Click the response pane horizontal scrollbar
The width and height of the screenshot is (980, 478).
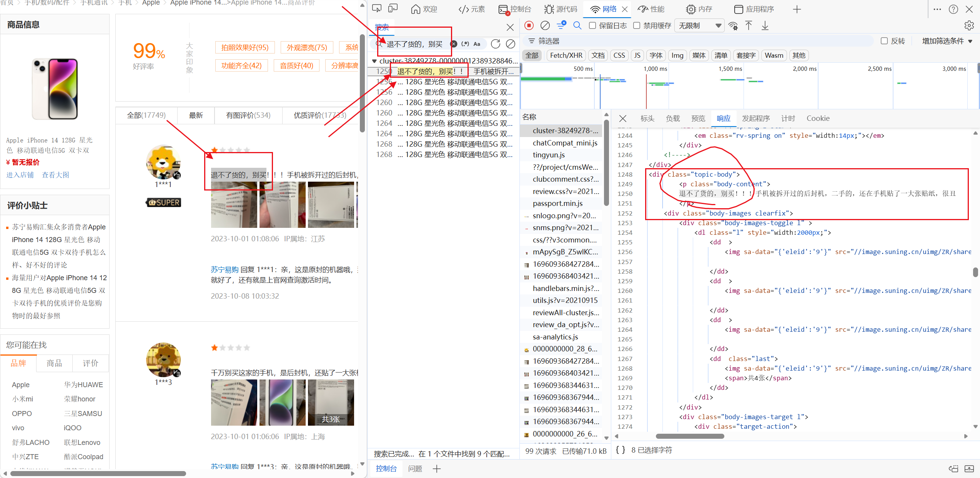click(690, 436)
